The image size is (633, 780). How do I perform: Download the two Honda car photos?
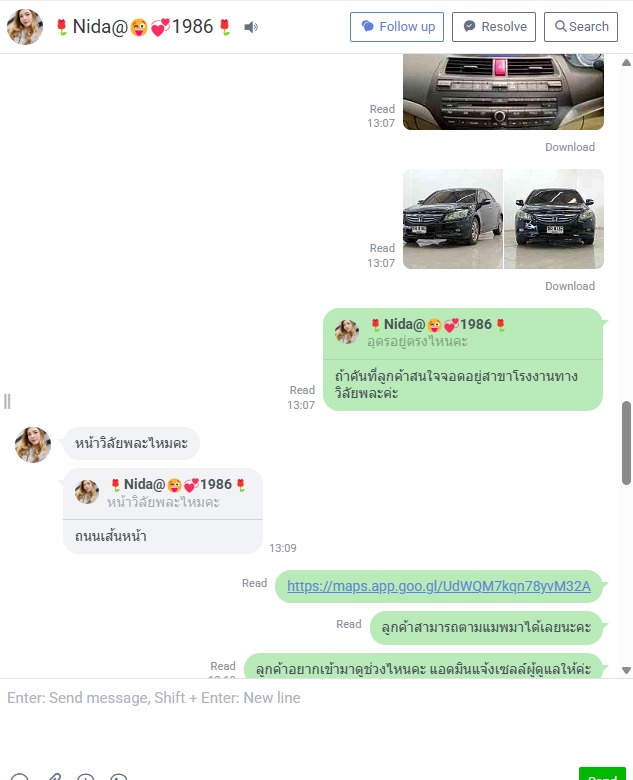click(570, 286)
